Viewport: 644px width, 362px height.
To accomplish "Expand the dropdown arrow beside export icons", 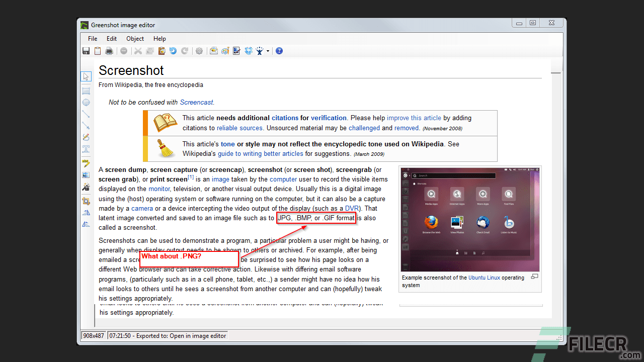I will coord(268,51).
